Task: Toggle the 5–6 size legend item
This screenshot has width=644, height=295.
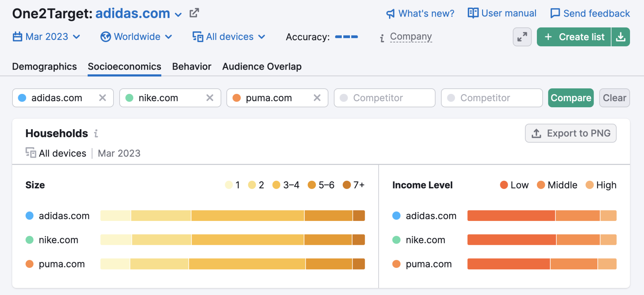Action: tap(321, 185)
